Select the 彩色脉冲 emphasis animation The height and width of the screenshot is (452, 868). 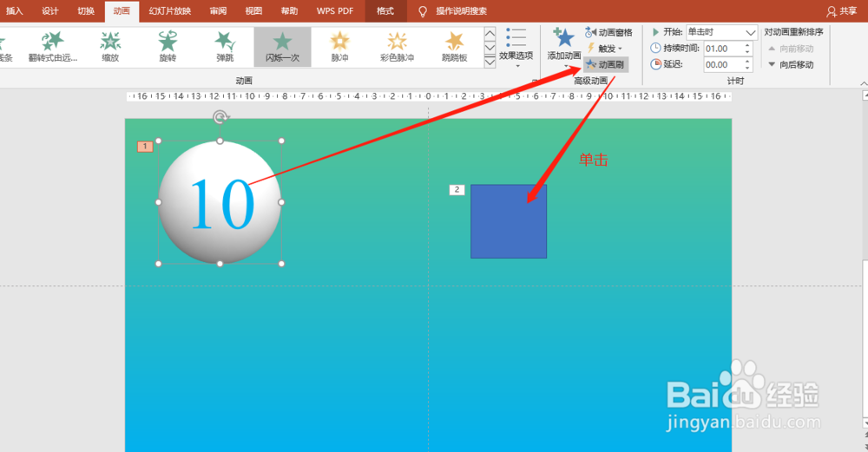pos(397,47)
